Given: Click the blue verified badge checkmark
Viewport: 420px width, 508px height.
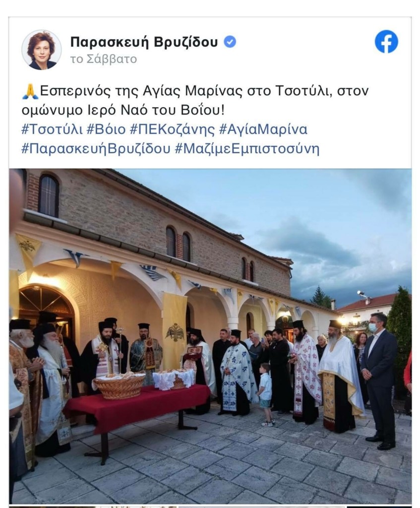Looking at the screenshot, I should [230, 42].
